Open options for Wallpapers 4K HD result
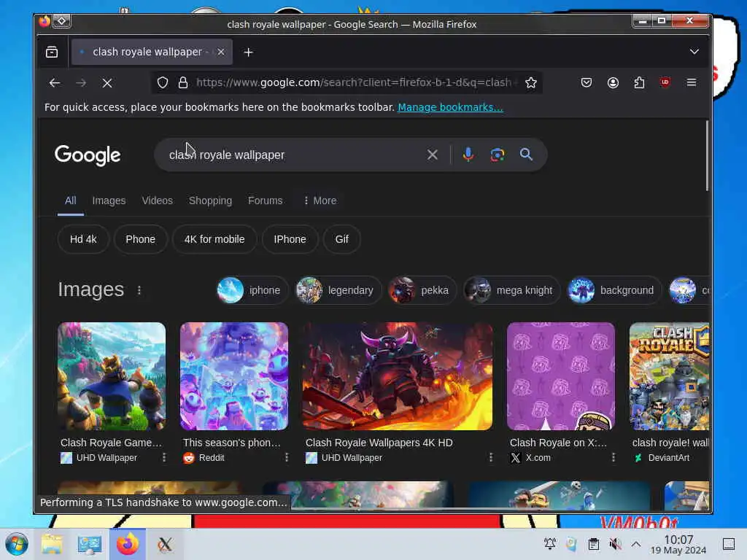747x560 pixels. coord(491,458)
